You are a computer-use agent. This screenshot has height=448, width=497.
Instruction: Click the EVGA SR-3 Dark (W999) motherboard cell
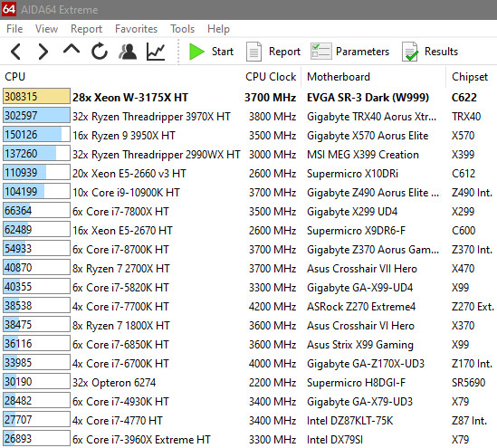pyautogui.click(x=368, y=97)
